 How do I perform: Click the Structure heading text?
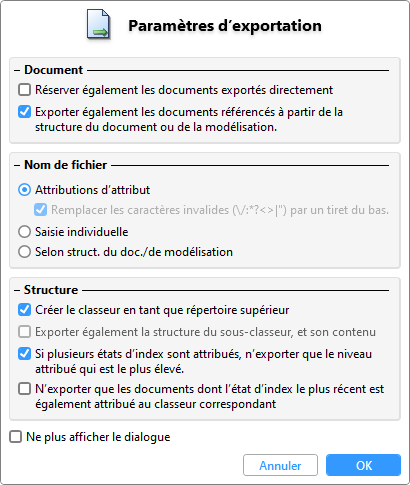pos(51,290)
